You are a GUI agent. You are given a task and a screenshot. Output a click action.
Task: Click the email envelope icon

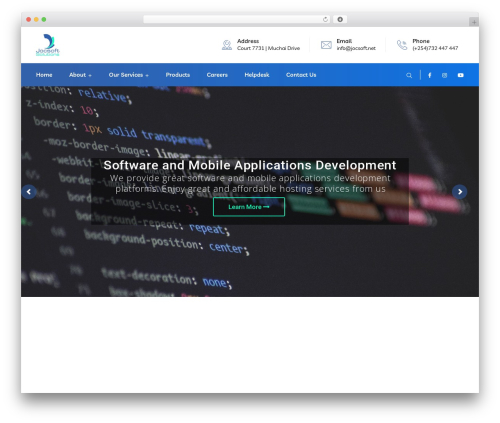pyautogui.click(x=326, y=45)
